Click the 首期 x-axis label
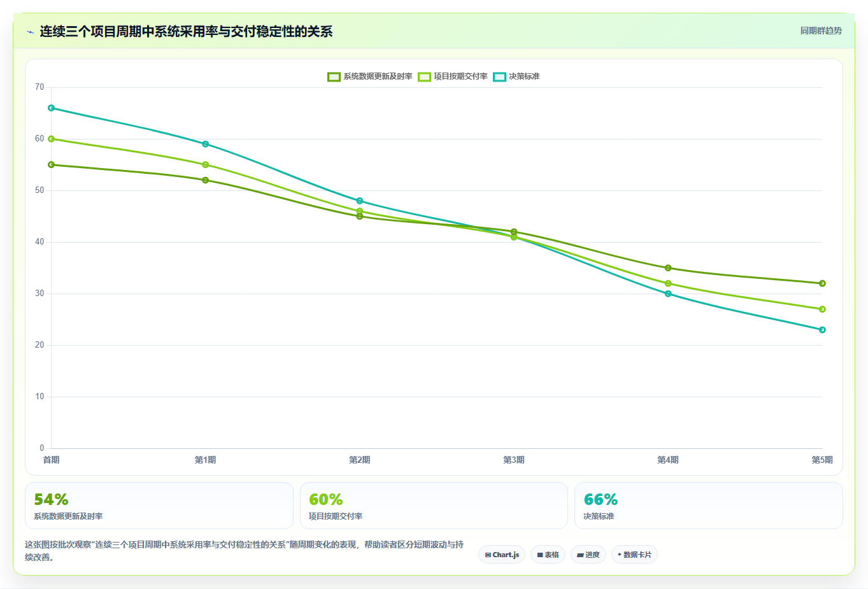The width and height of the screenshot is (868, 589). (x=51, y=460)
